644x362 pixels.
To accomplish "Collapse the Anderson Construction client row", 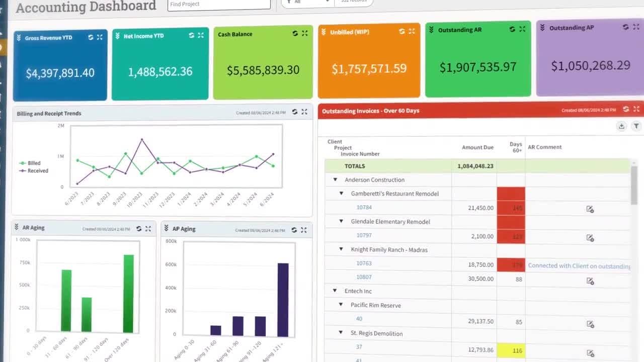I will point(335,179).
